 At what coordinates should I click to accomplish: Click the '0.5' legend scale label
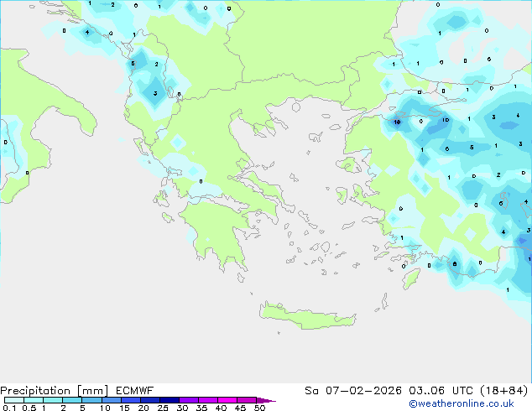[x=29, y=408]
